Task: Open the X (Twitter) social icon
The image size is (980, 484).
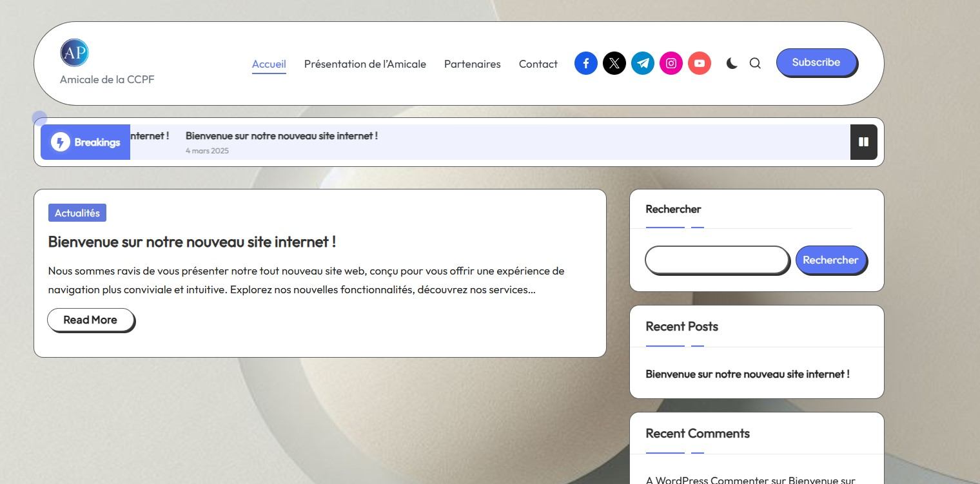Action: (614, 63)
